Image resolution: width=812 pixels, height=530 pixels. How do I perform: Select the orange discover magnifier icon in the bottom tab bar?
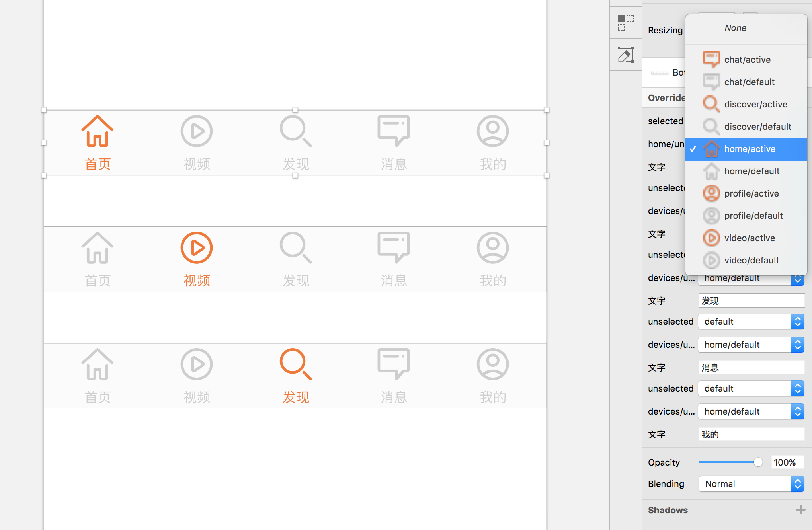point(295,364)
